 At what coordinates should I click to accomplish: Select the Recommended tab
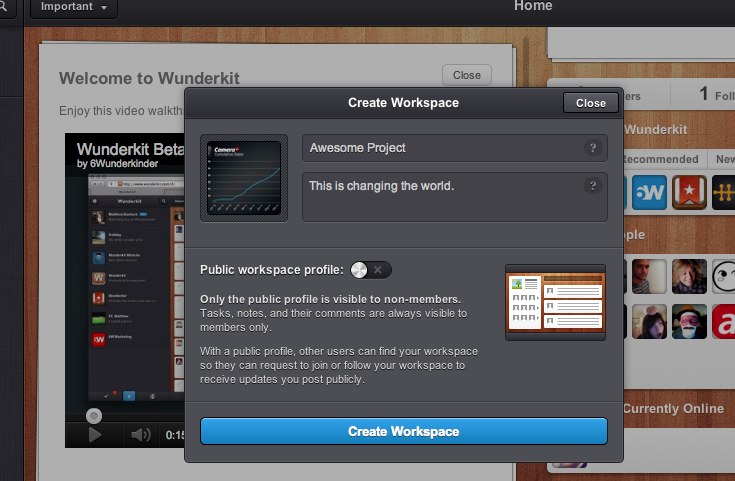660,159
